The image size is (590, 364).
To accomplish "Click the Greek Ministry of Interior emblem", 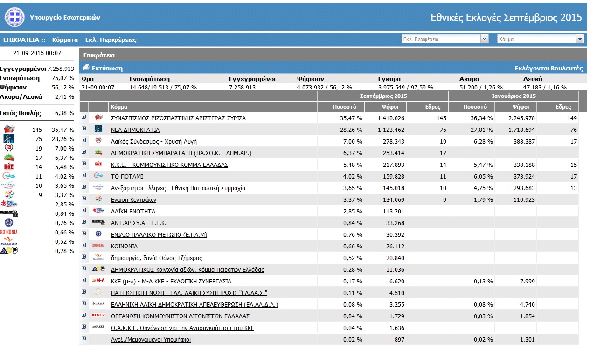I will 14,18.
